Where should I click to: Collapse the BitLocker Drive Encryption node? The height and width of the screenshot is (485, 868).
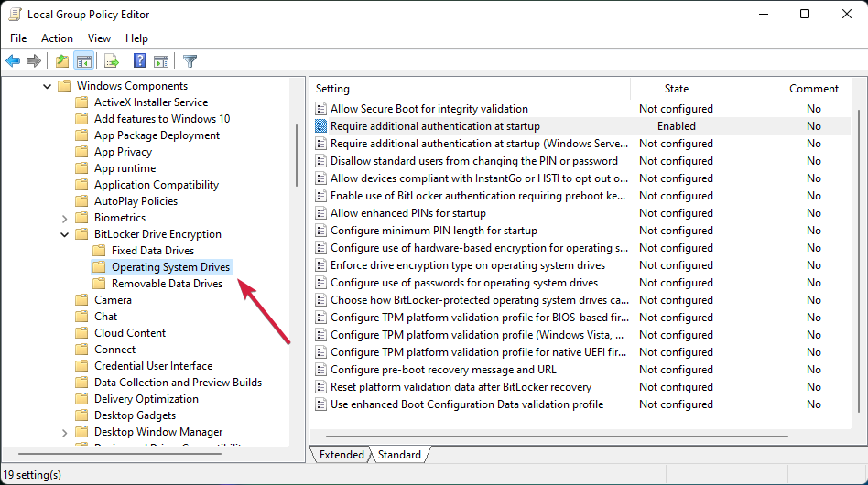[x=64, y=234]
